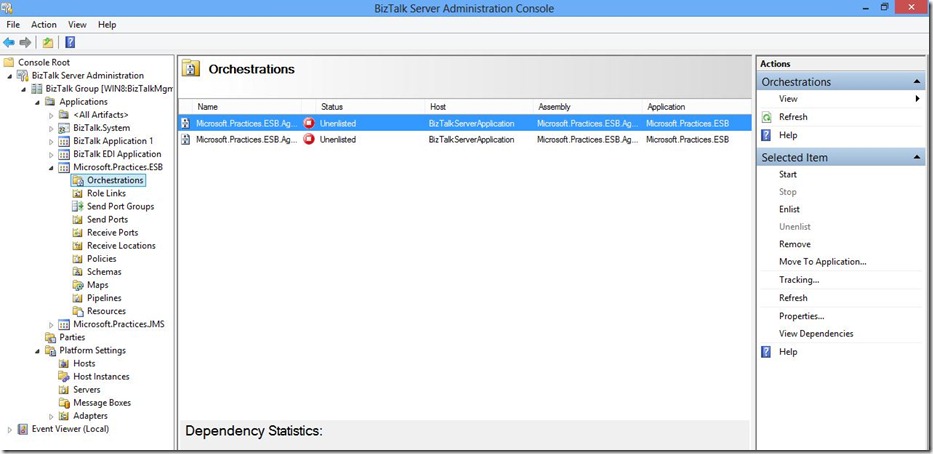
Task: Click the Receive Ports node icon
Action: (77, 233)
